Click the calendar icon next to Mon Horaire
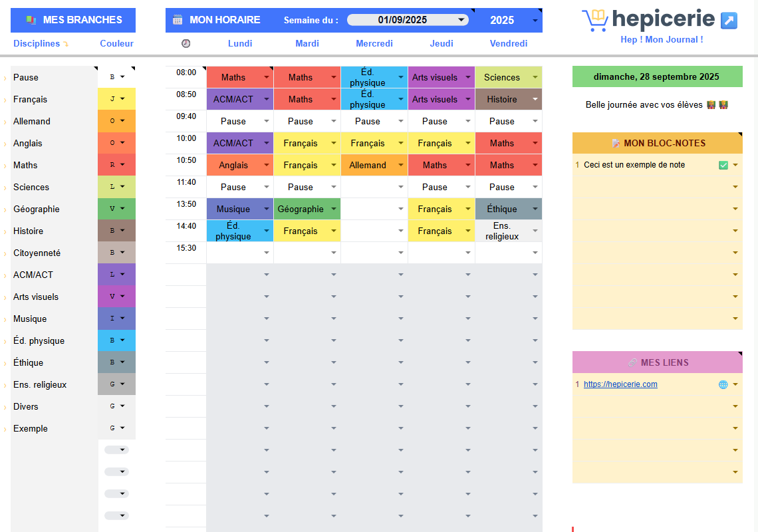Viewport: 758px width, 532px height. click(x=178, y=20)
